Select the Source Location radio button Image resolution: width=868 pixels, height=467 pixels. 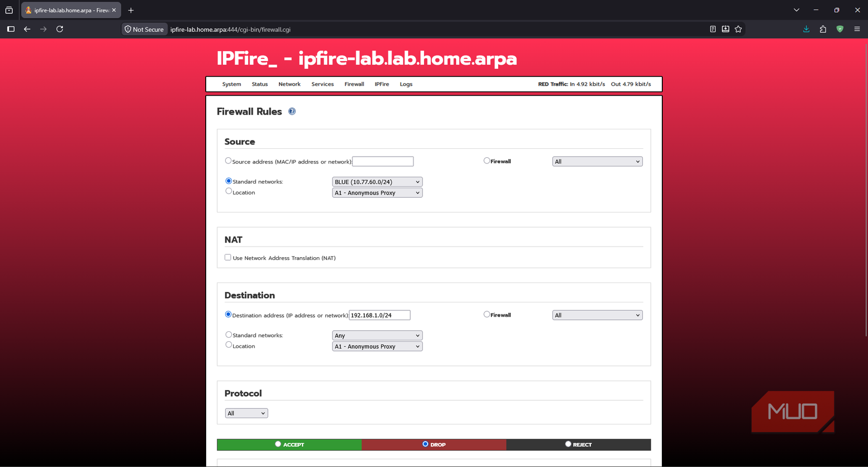tap(228, 191)
